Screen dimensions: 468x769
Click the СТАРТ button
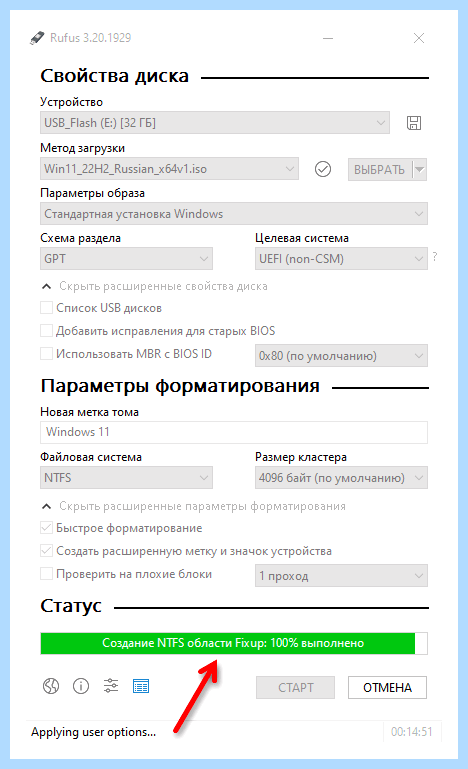pyautogui.click(x=295, y=688)
